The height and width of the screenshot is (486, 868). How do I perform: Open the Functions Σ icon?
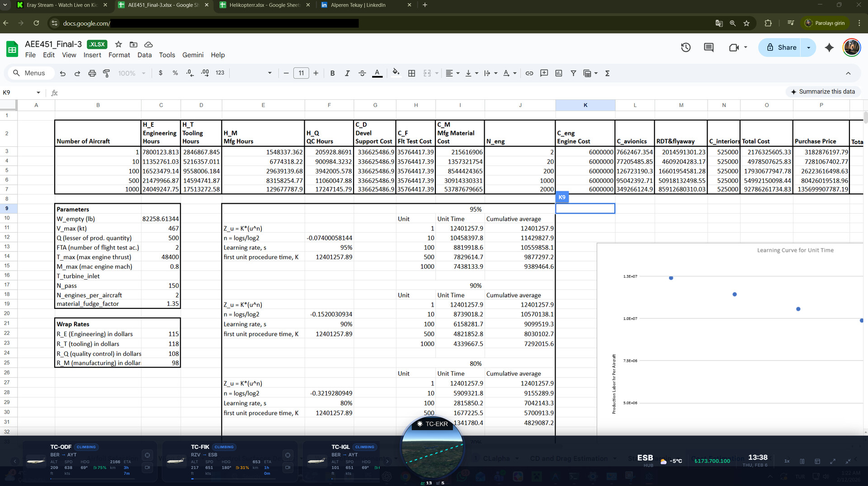click(x=608, y=73)
